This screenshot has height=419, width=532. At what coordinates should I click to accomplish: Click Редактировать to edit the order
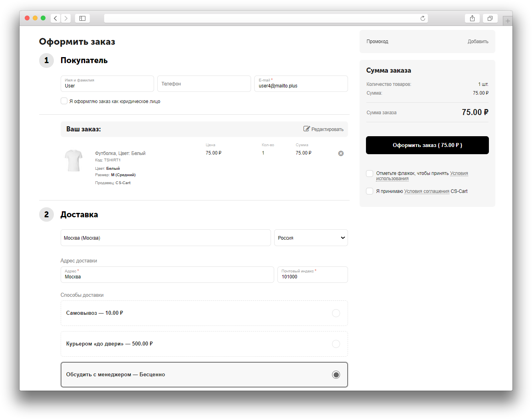[323, 129]
